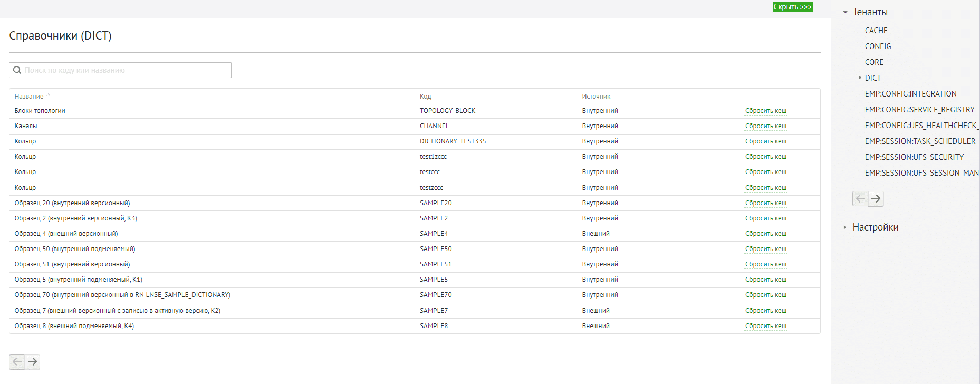
Task: Open the CORE tenant
Action: (874, 62)
